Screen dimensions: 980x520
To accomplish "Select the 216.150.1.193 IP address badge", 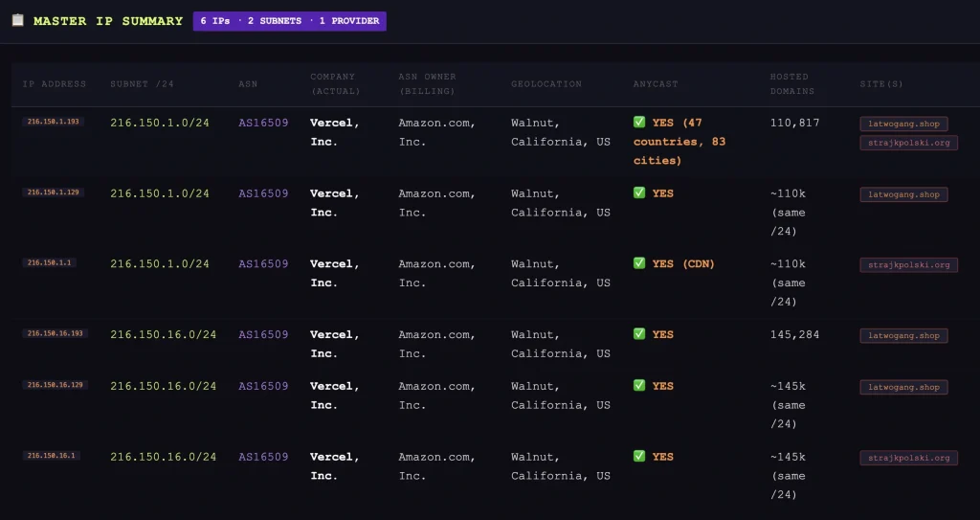I will [54, 122].
